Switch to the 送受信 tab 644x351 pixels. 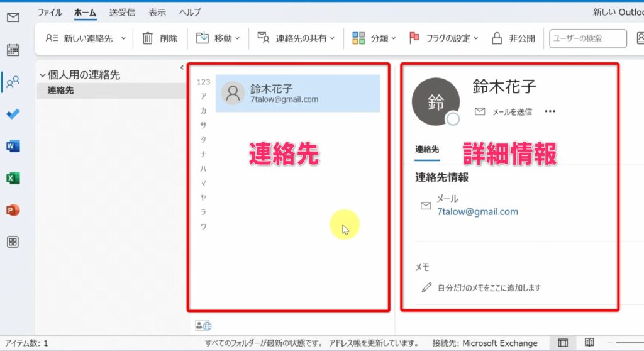tap(122, 13)
